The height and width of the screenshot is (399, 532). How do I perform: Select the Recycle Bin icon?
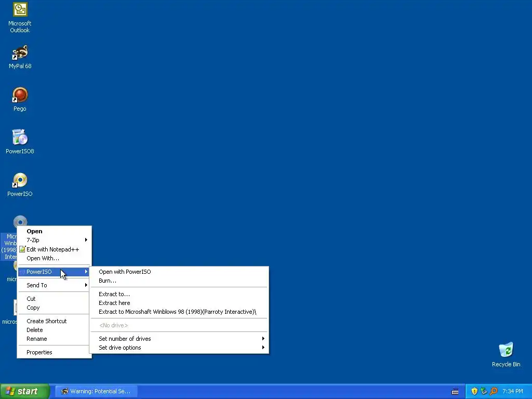(506, 354)
